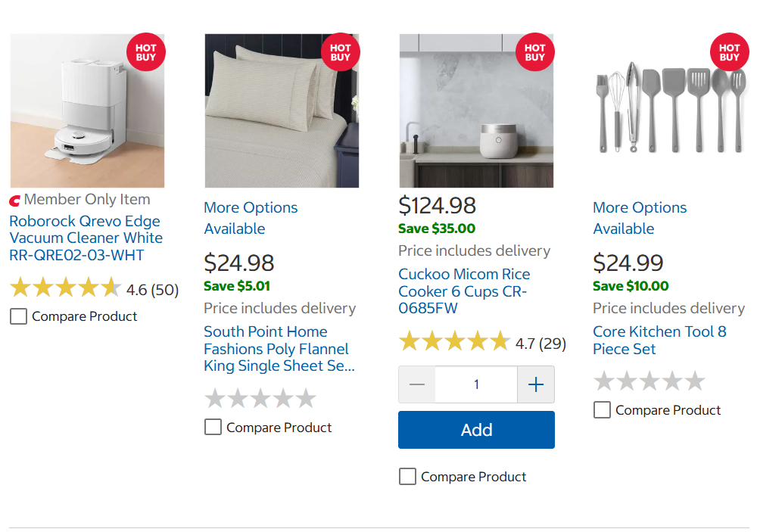Open Core Kitchen Tool 8 Piece Set link
Image resolution: width=757 pixels, height=532 pixels.
pyautogui.click(x=659, y=341)
